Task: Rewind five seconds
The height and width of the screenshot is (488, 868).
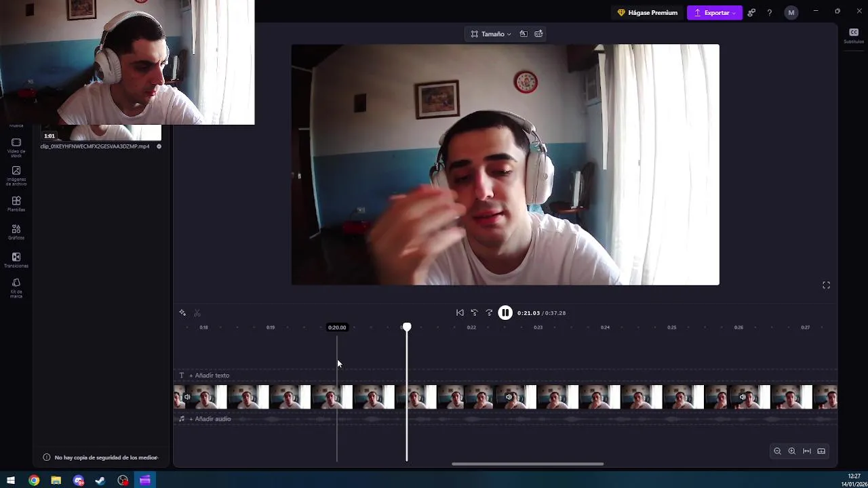Action: point(475,313)
